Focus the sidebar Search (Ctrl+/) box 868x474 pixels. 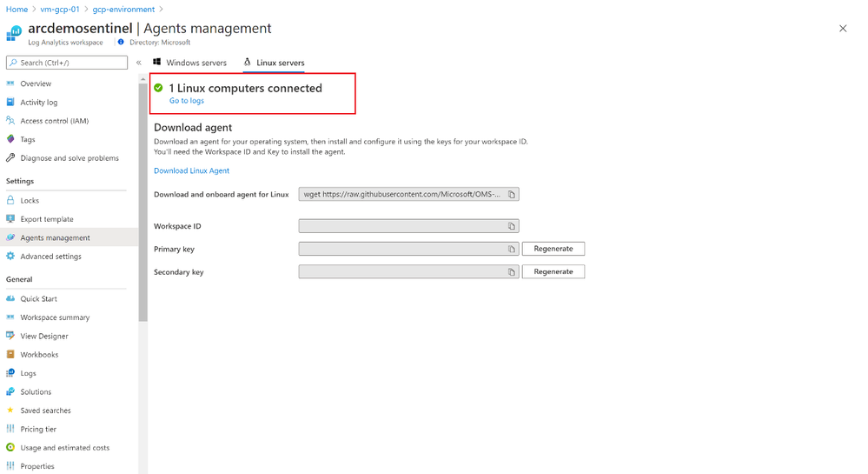pos(66,63)
